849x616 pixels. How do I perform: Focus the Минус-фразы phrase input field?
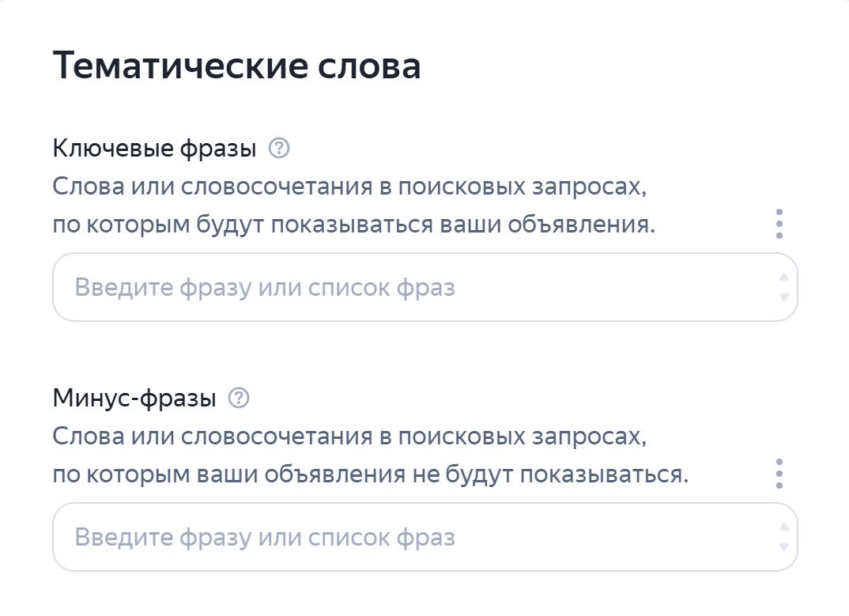coord(425,537)
